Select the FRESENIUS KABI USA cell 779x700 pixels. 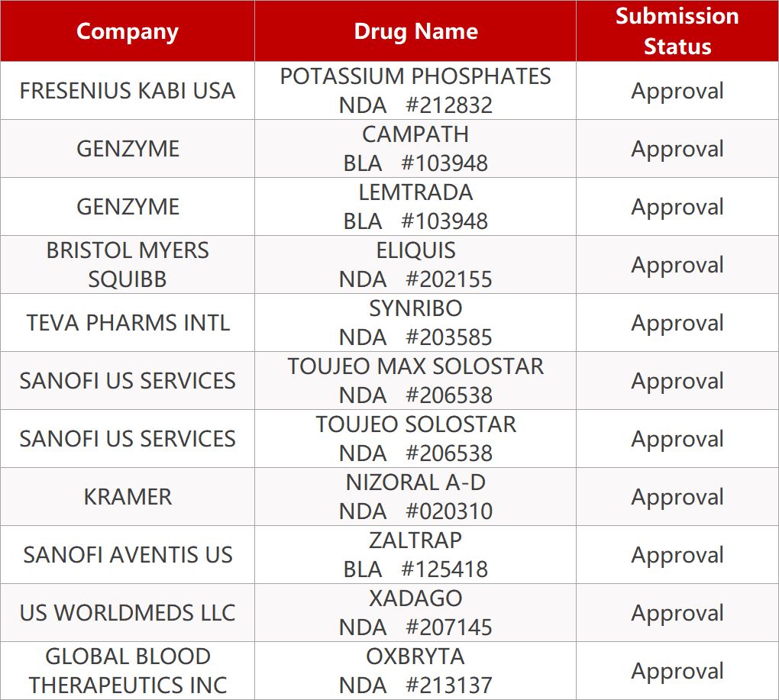(x=128, y=91)
